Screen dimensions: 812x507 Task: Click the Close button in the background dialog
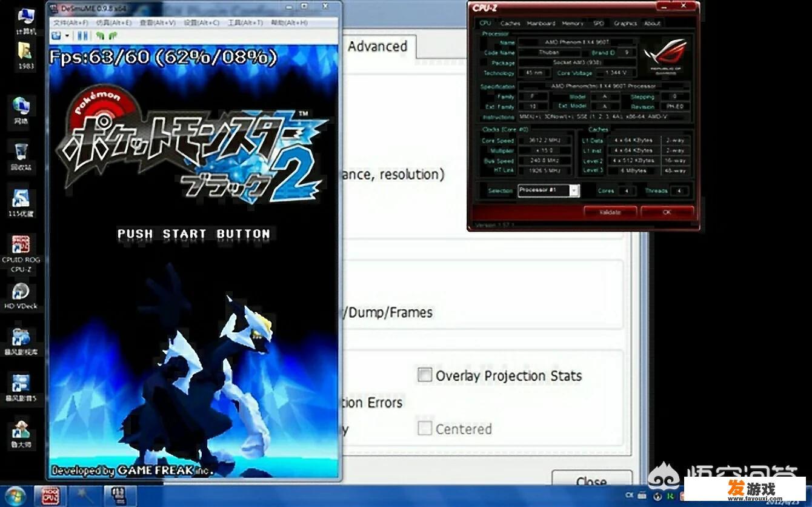[x=591, y=482]
